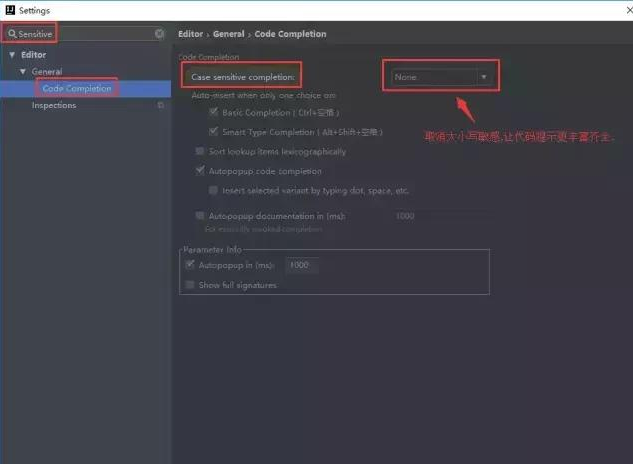
Task: Select Code Completion in settings tree
Action: tap(76, 88)
